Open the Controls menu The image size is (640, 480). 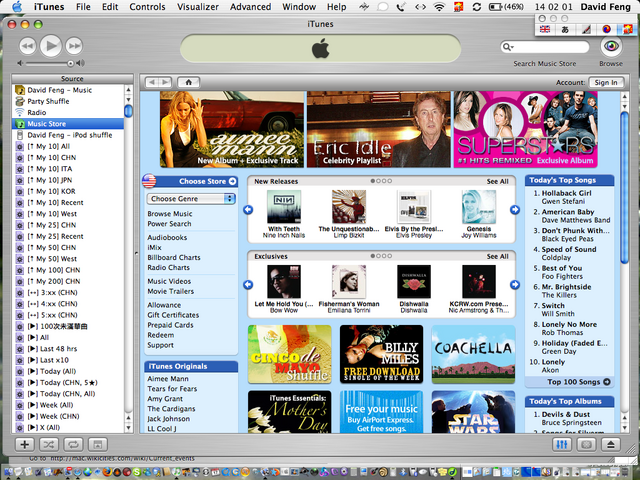coord(147,7)
